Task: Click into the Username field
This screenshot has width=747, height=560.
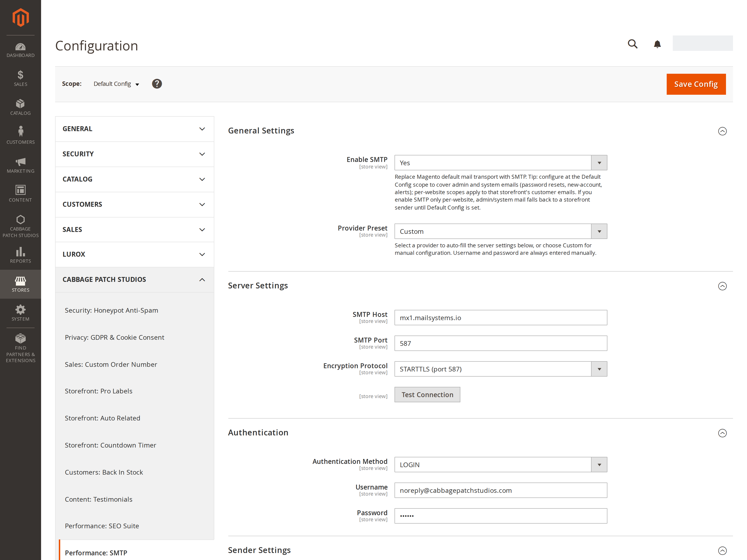Action: click(500, 490)
